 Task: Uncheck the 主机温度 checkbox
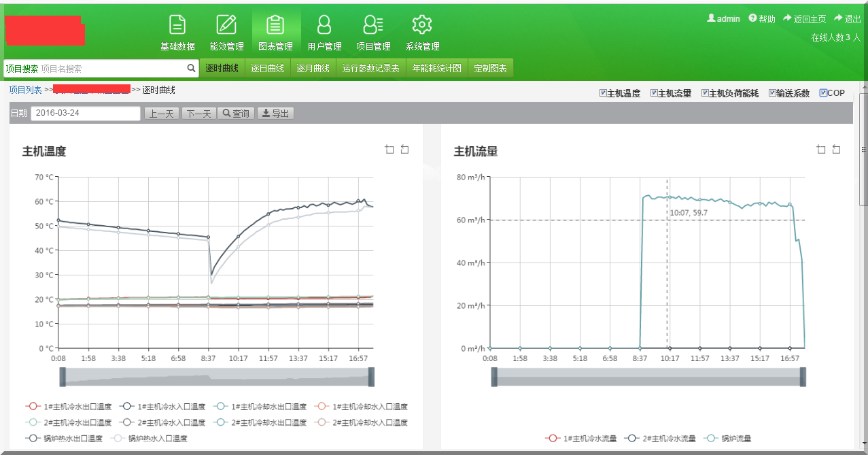click(x=602, y=92)
